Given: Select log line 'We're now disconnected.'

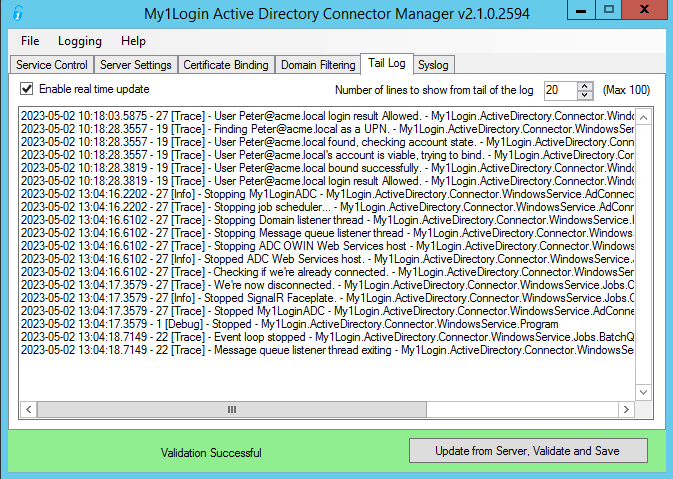Looking at the screenshot, I should [327, 285].
